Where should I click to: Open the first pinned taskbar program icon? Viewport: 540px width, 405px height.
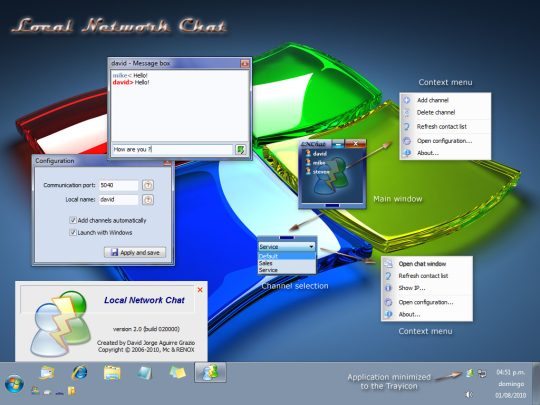(x=47, y=373)
